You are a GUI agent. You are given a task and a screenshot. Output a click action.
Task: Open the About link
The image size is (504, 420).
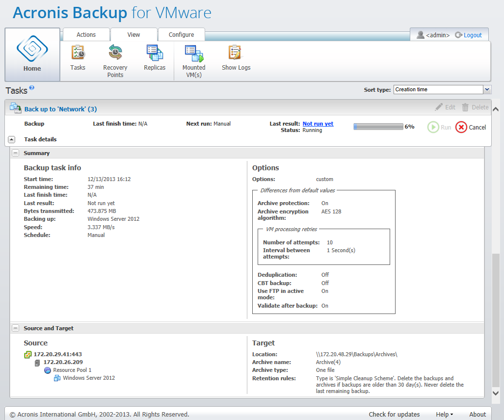477,414
